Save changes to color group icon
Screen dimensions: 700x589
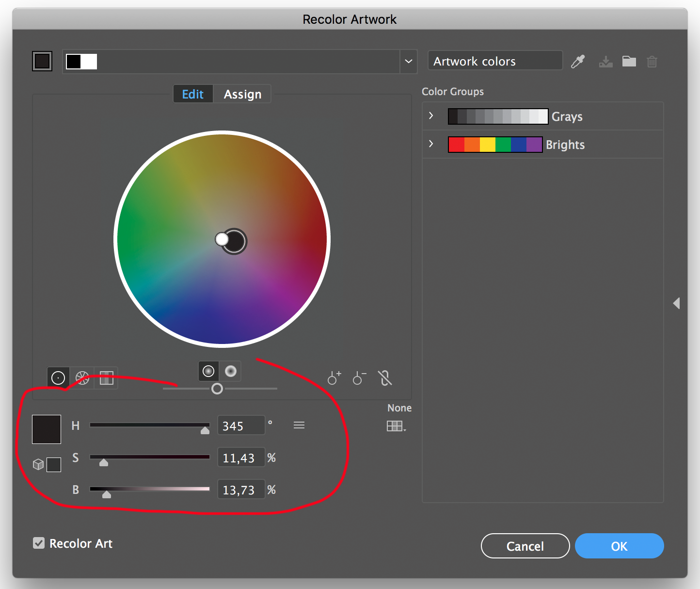click(x=605, y=62)
